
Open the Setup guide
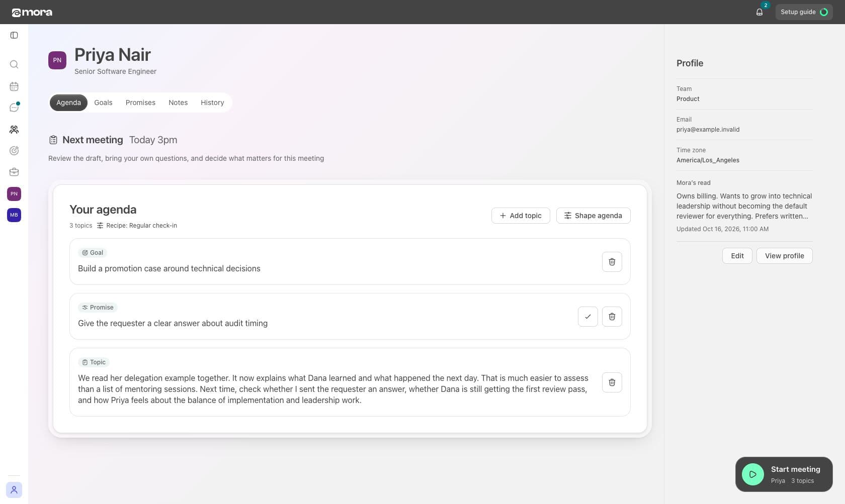[804, 12]
